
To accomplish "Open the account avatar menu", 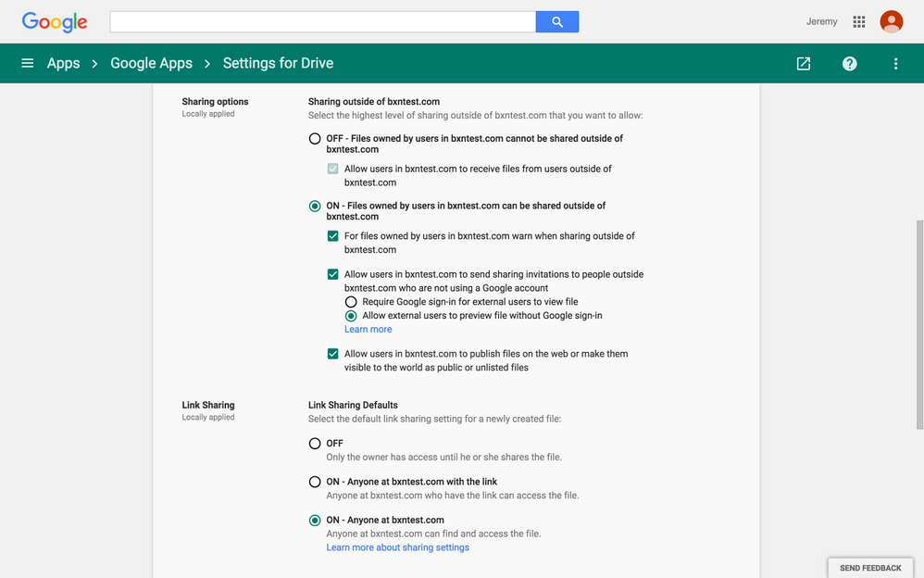I will 891,22.
